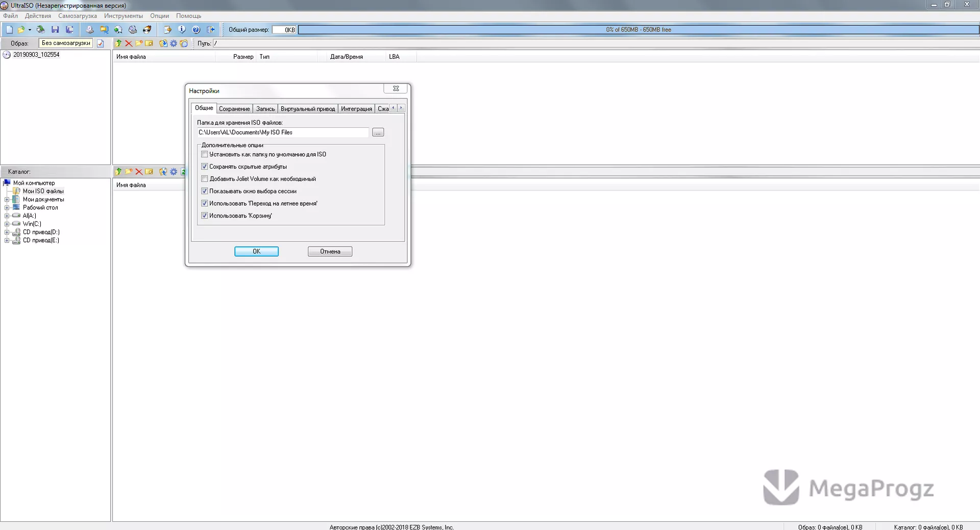Switch to the 'Сохранение' tab
The height and width of the screenshot is (530, 980).
pyautogui.click(x=234, y=109)
